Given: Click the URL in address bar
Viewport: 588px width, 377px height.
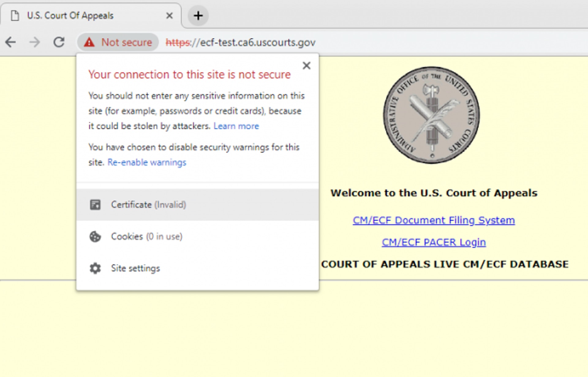Looking at the screenshot, I should coord(240,42).
